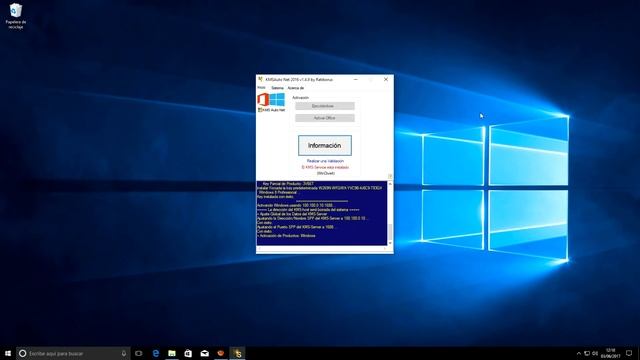The width and height of the screenshot is (640, 360).
Task: Click the red KMS-Service status text
Action: pos(325,167)
